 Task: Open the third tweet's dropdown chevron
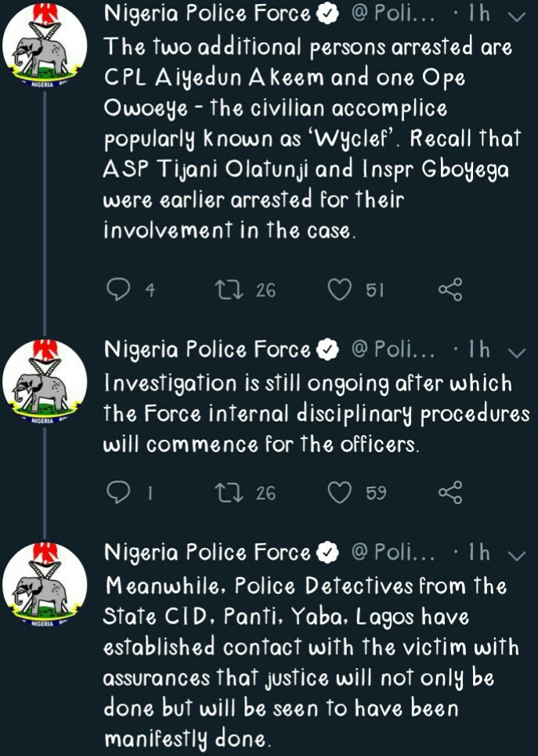517,555
